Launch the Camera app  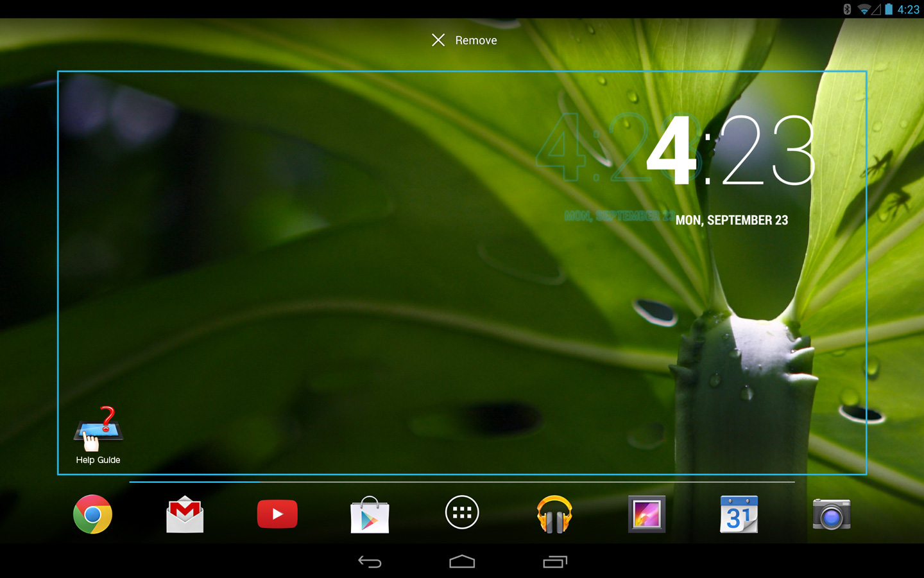point(832,514)
